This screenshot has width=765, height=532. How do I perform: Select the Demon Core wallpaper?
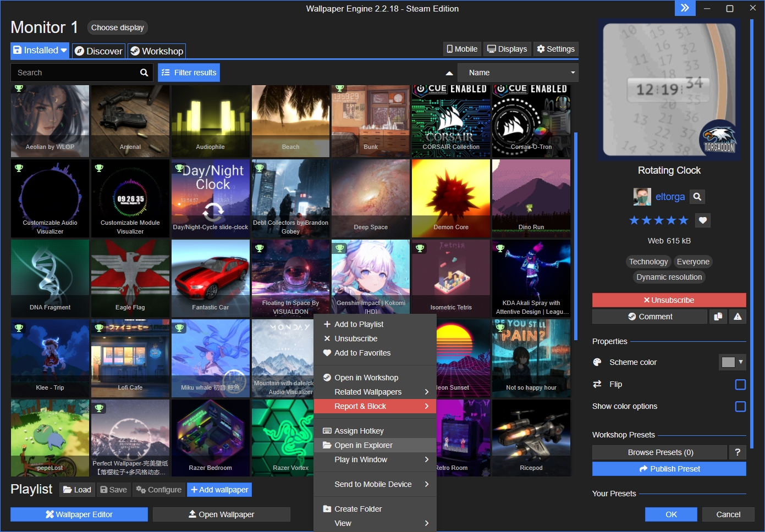point(451,198)
